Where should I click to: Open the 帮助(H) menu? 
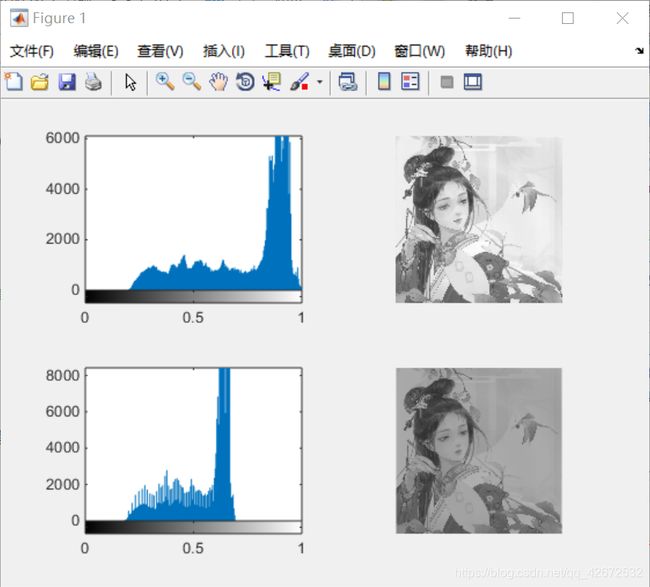pyautogui.click(x=488, y=51)
